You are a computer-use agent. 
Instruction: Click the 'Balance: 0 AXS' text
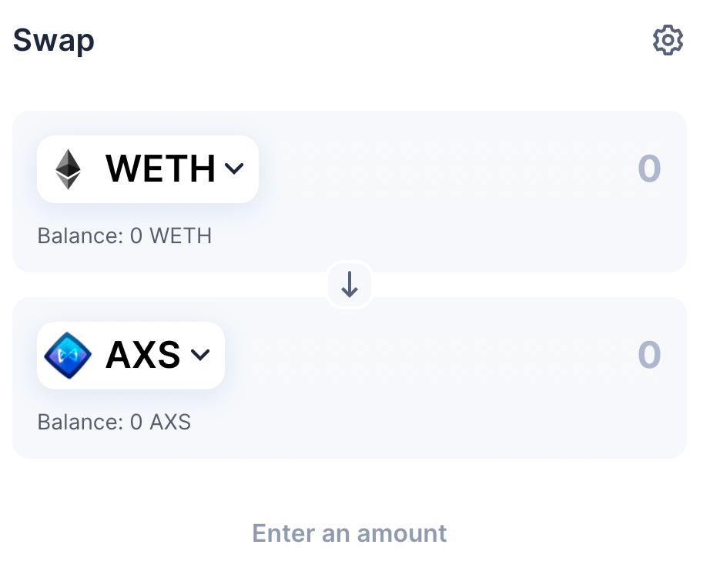114,422
